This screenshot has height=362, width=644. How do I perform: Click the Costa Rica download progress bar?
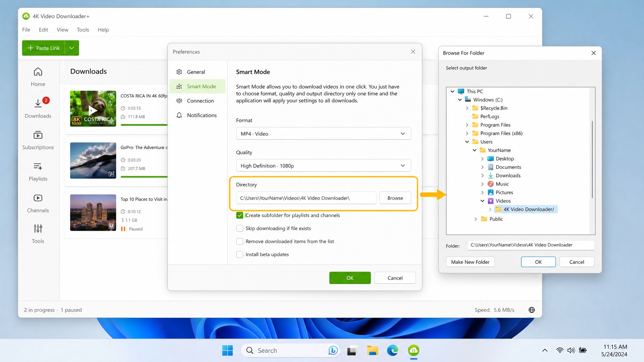[144, 125]
